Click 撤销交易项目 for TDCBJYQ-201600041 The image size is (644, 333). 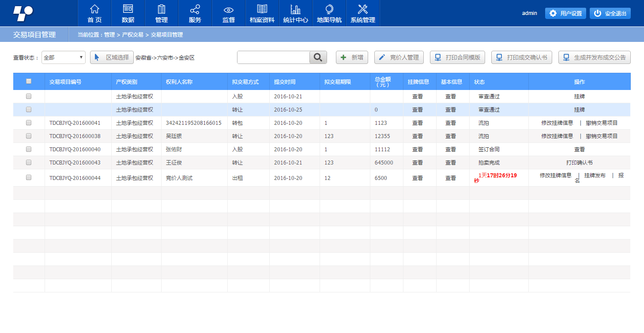pyautogui.click(x=602, y=123)
